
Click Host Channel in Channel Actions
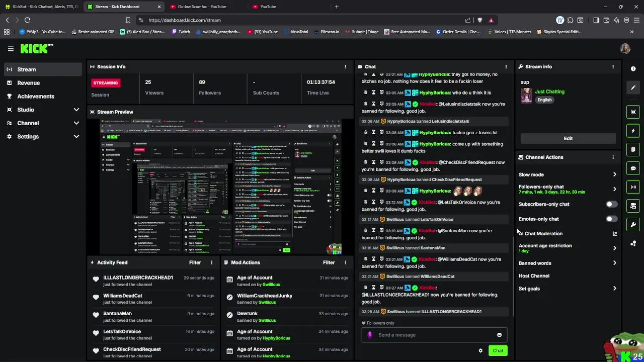point(534,276)
